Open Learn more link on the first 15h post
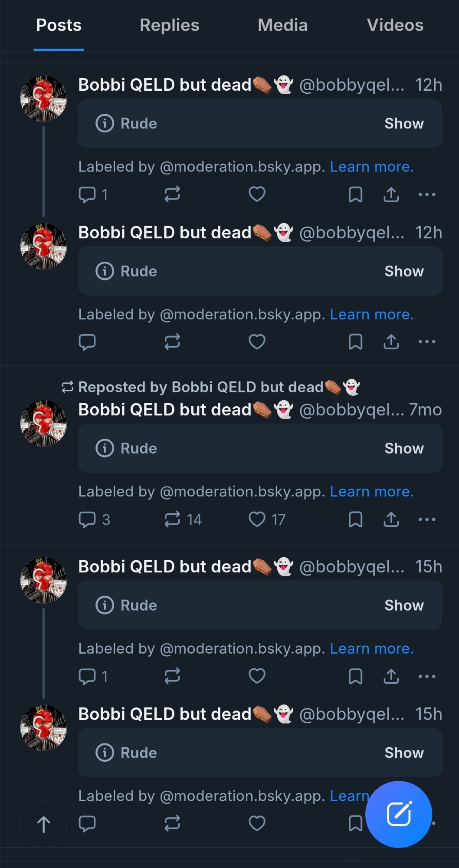Screen dimensions: 459x868 coord(372,648)
